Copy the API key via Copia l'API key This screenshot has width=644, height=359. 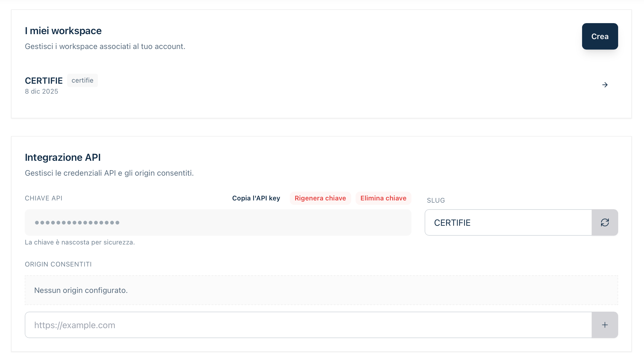click(256, 198)
